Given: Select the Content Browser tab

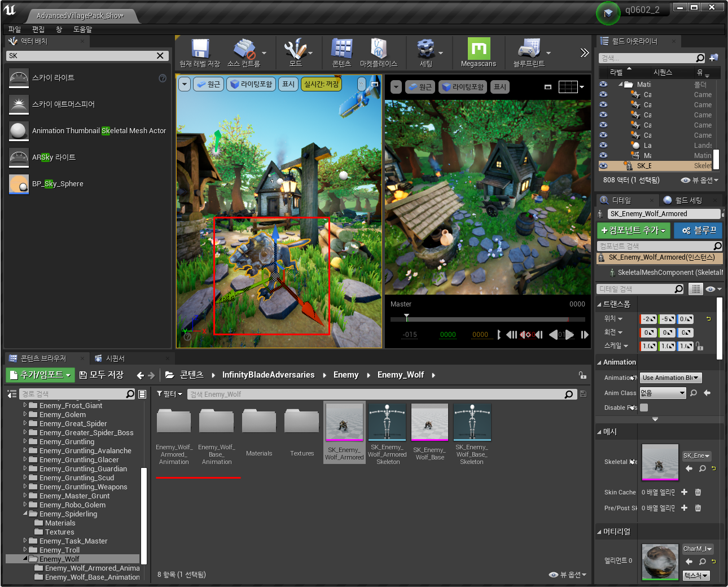Looking at the screenshot, I should [x=43, y=358].
